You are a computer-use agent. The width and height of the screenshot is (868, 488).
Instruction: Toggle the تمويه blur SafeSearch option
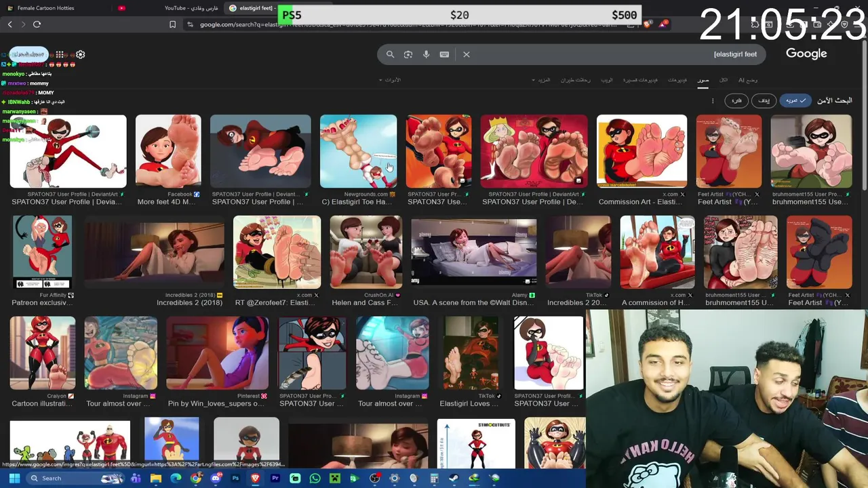tap(795, 100)
